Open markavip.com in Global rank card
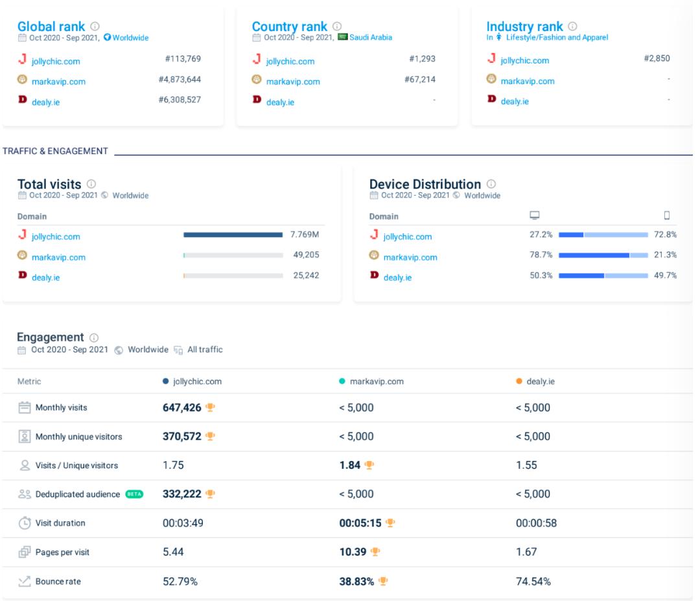700x601 pixels. [58, 82]
